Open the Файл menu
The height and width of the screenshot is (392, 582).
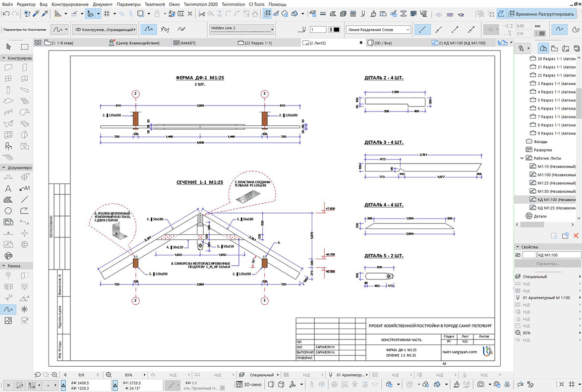(7, 4)
